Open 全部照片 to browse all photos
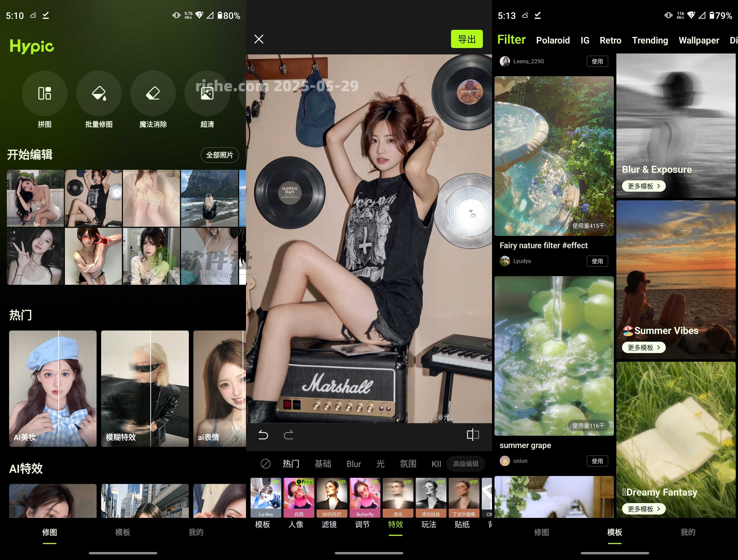 (220, 155)
